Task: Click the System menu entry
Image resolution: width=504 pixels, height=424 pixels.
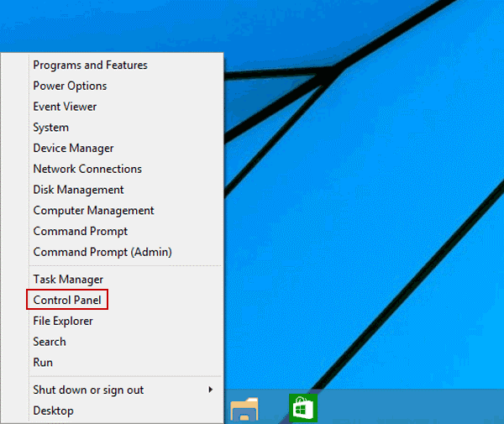Action: pyautogui.click(x=50, y=128)
